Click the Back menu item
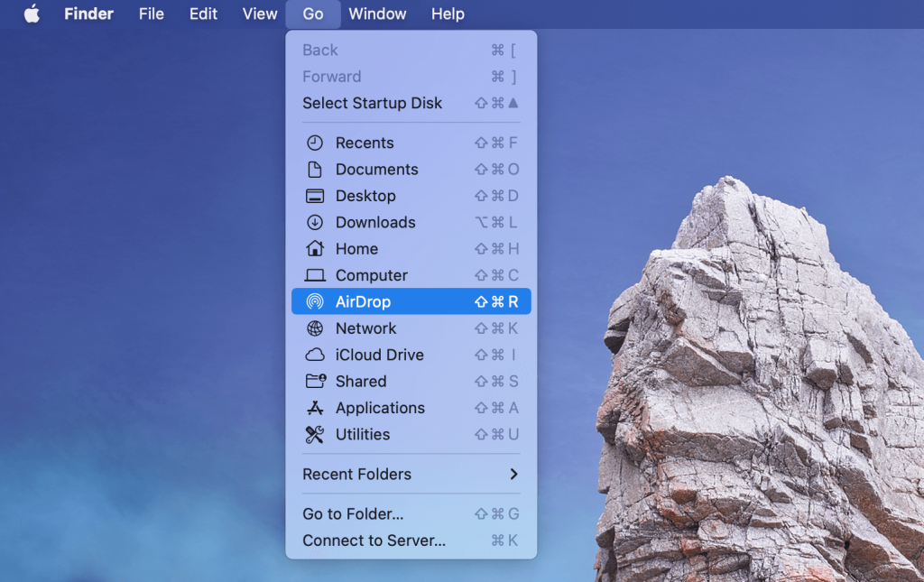This screenshot has height=582, width=924. [x=411, y=50]
